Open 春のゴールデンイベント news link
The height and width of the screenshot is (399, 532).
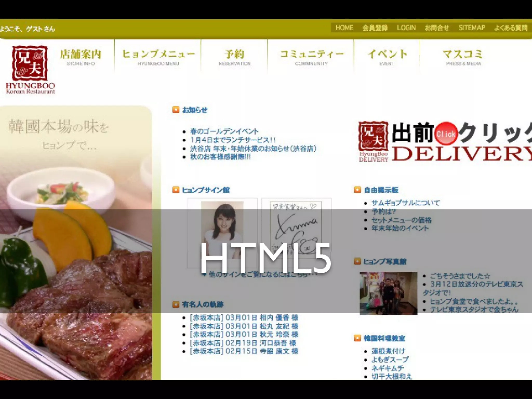point(224,131)
